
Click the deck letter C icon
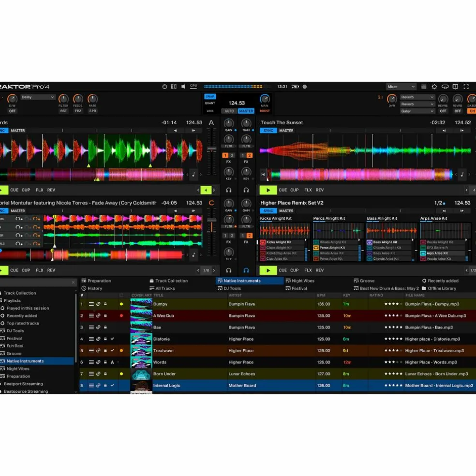[x=211, y=203]
